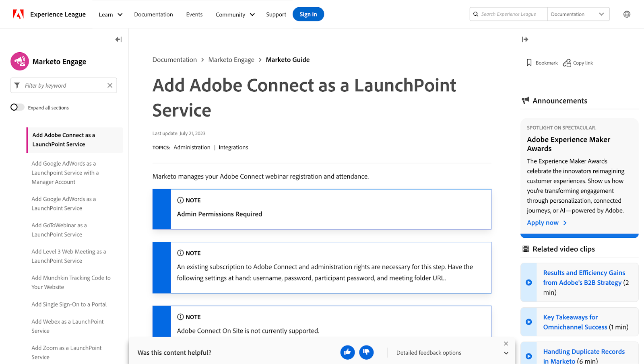Click Marketo Engage sidebar title
Image resolution: width=644 pixels, height=364 pixels.
(60, 62)
